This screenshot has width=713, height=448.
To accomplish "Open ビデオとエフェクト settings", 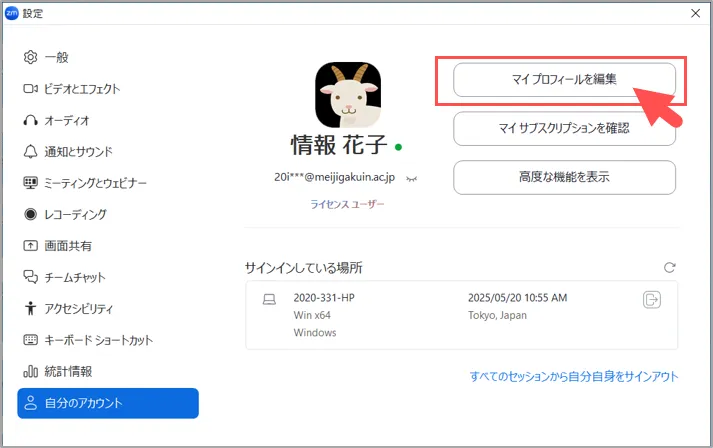I will coord(82,89).
